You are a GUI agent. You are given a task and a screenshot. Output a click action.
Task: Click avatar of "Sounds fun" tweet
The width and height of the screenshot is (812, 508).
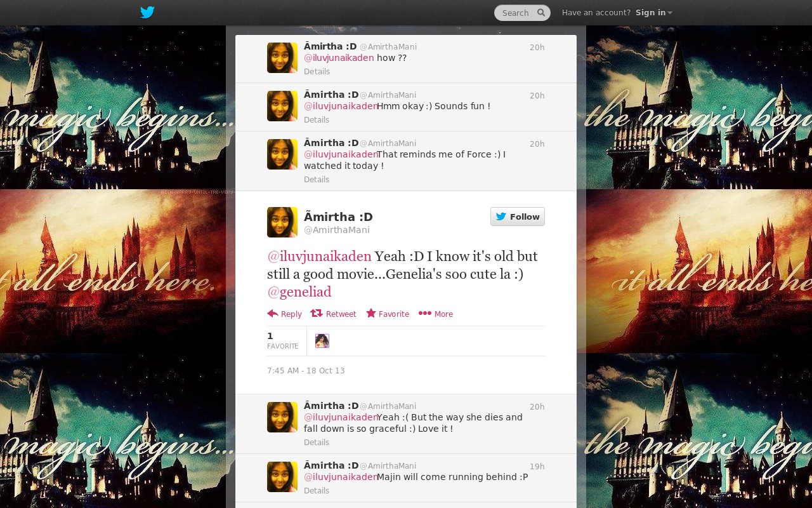tap(282, 106)
